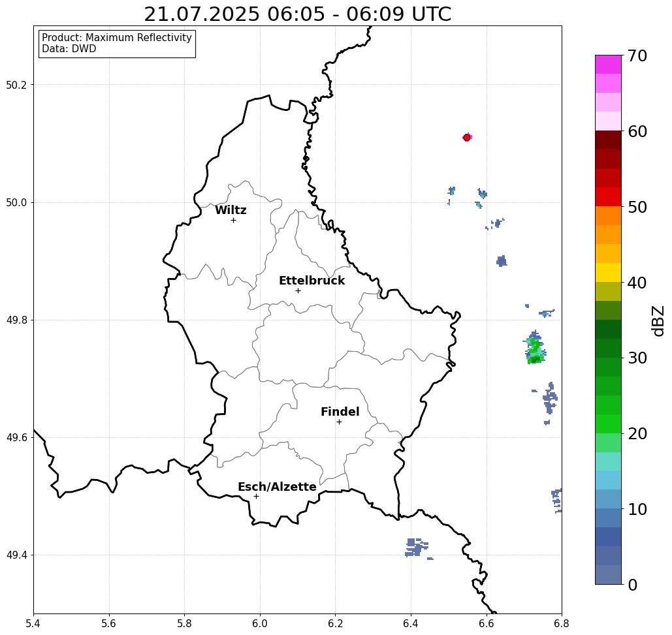The height and width of the screenshot is (635, 672).
Task: Click the 'Data: DWD' text
Action: (x=69, y=49)
